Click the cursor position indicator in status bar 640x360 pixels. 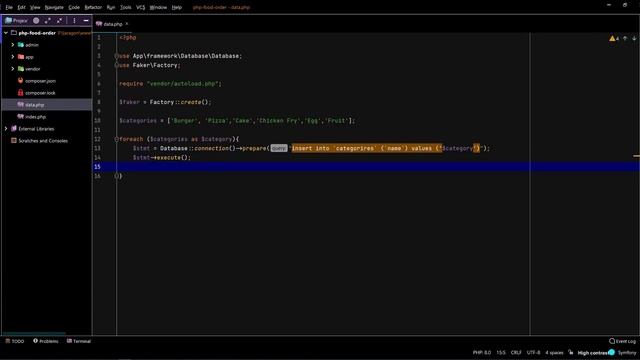[501, 353]
